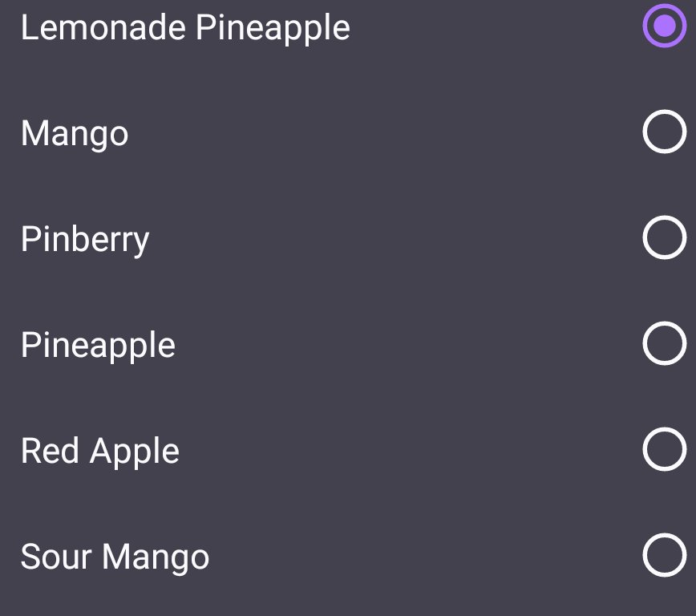Select the Sour Mango radio button

pos(664,556)
